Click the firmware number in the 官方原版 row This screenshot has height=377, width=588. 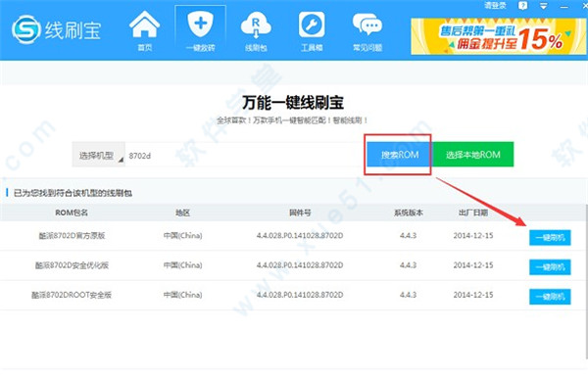point(300,236)
